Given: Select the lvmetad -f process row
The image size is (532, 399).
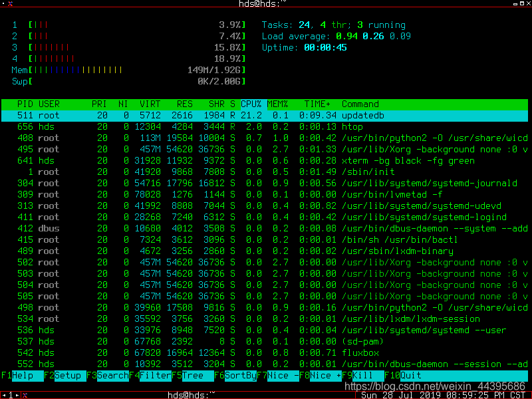Looking at the screenshot, I should pos(265,195).
